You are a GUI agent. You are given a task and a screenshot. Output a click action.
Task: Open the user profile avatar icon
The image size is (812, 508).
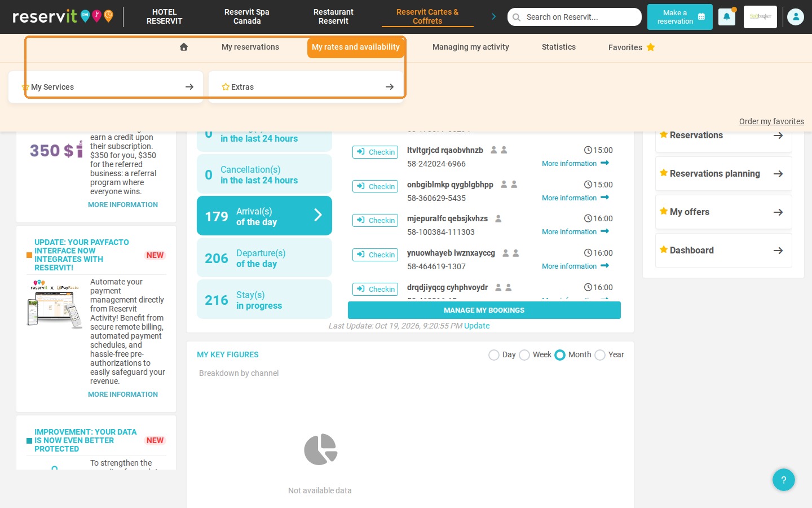pos(796,17)
